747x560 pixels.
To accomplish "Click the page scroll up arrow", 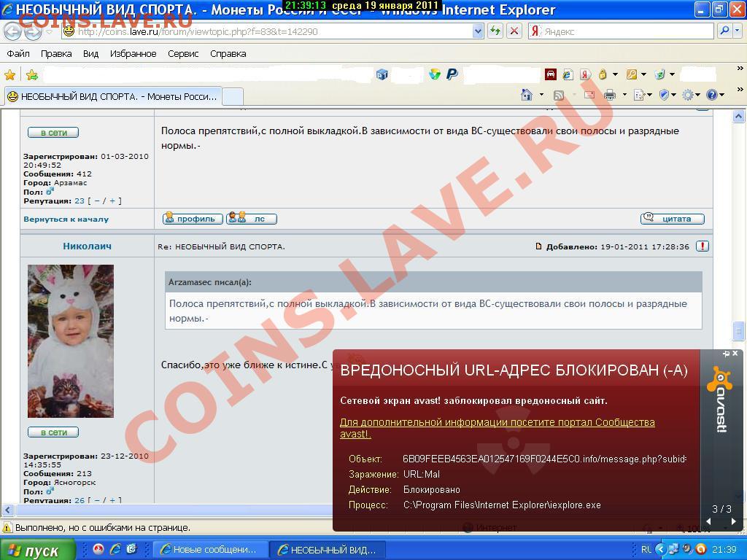I will click(739, 116).
